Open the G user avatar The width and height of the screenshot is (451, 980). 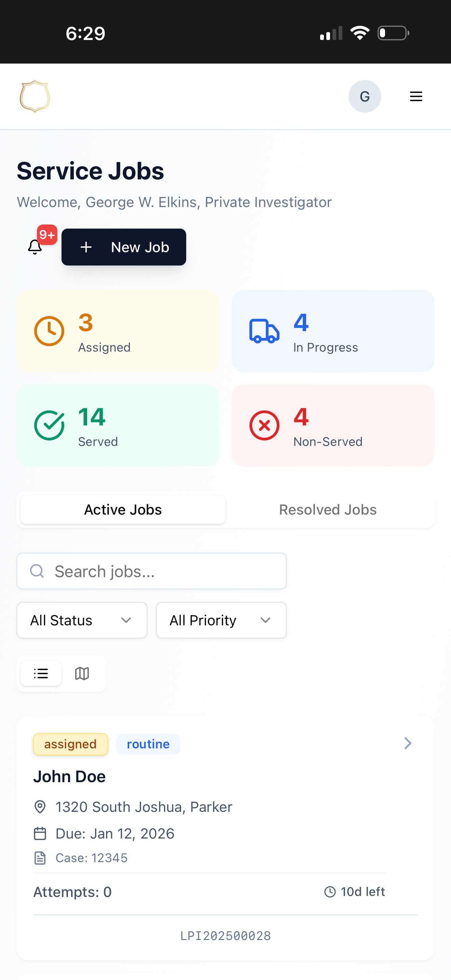365,96
